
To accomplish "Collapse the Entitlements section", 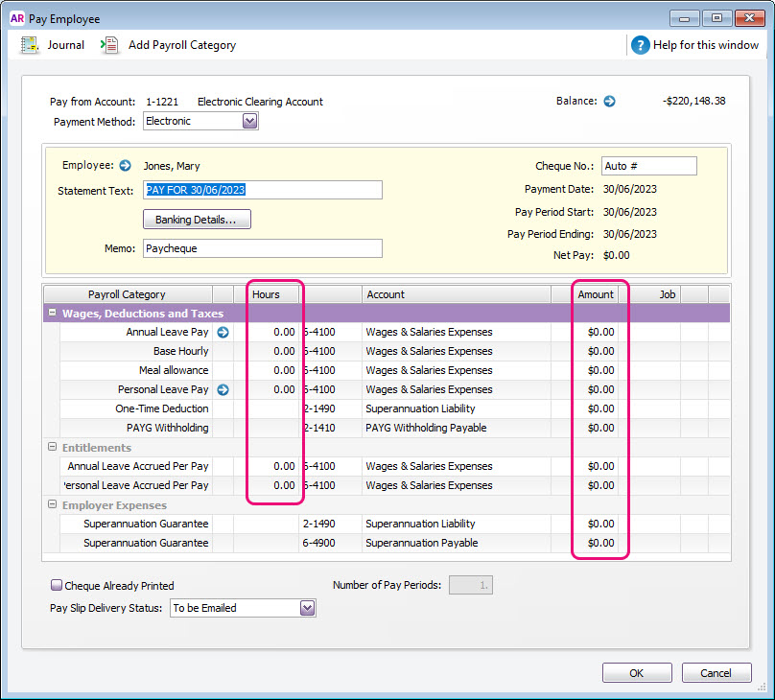I will (51, 448).
